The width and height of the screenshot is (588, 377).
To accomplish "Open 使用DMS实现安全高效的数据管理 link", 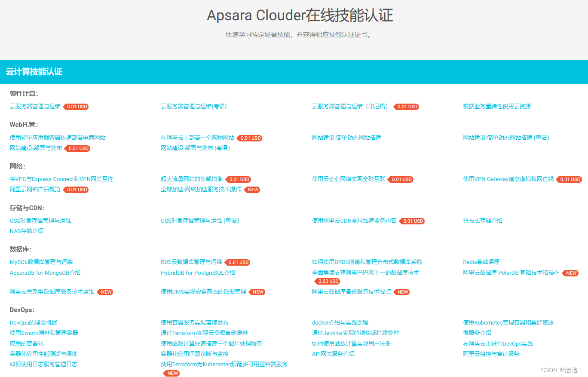I will pos(203,291).
